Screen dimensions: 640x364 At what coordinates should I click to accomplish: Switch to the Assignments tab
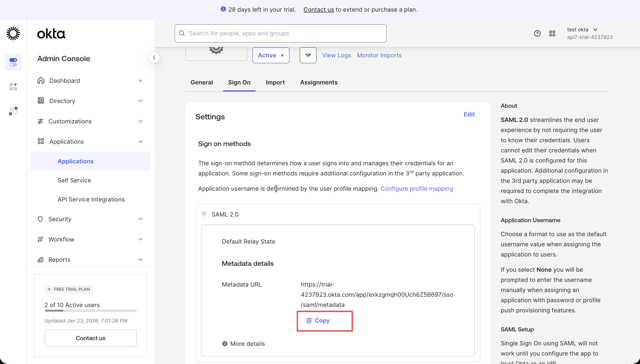point(319,83)
